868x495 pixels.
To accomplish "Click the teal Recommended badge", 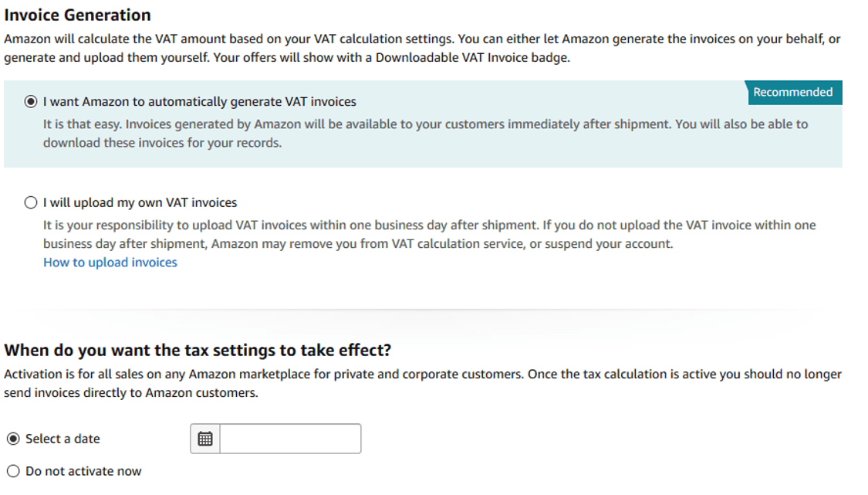I will [x=792, y=92].
